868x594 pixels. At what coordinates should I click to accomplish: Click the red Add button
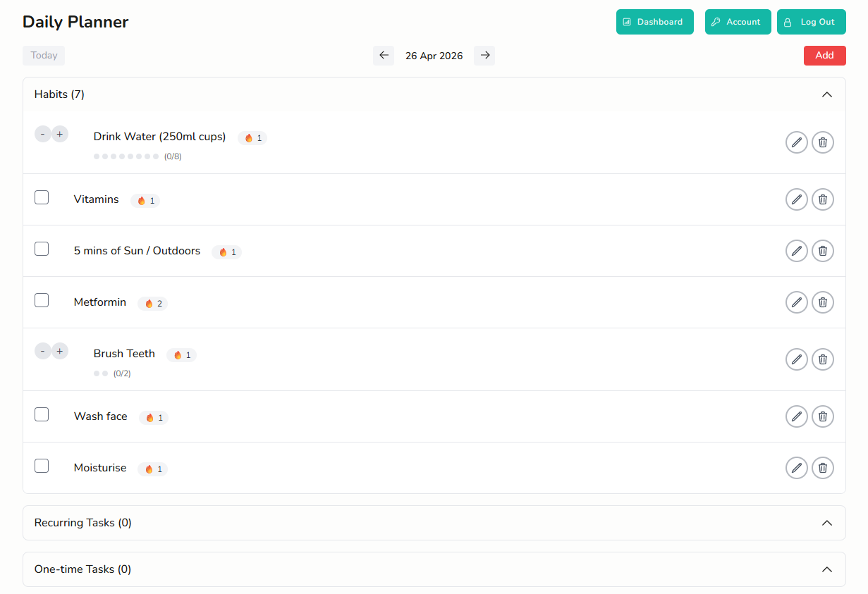[825, 56]
